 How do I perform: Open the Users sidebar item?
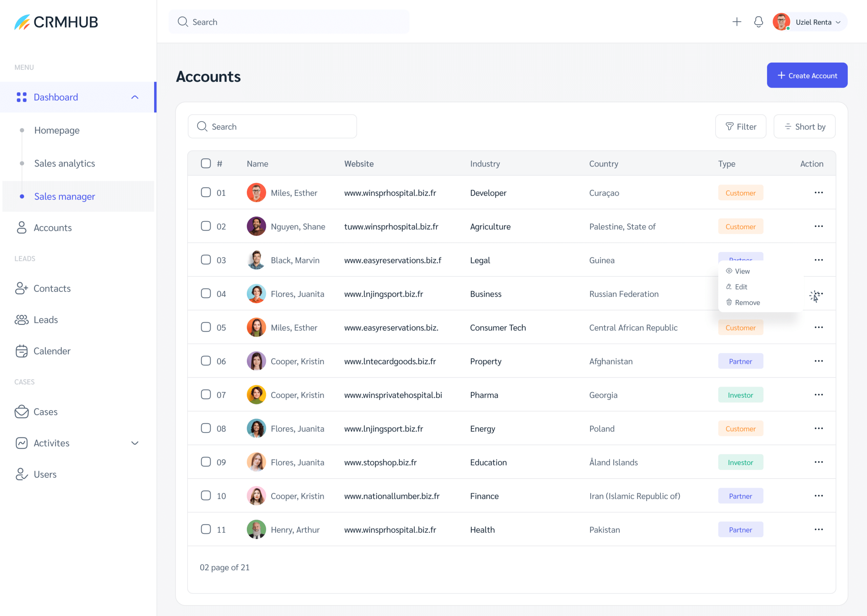45,474
